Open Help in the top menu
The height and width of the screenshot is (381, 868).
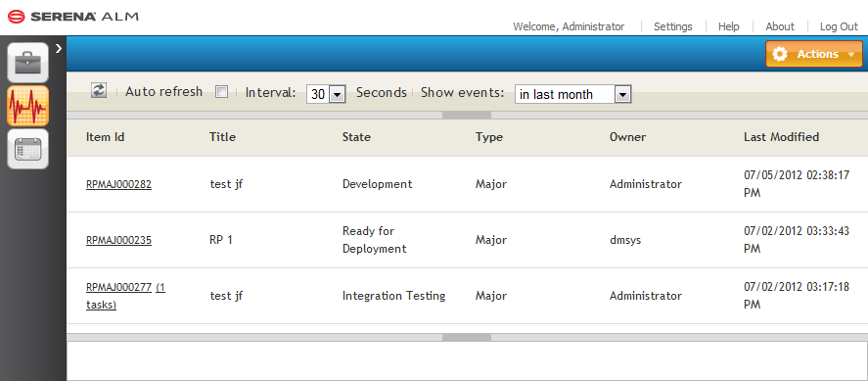[x=728, y=26]
